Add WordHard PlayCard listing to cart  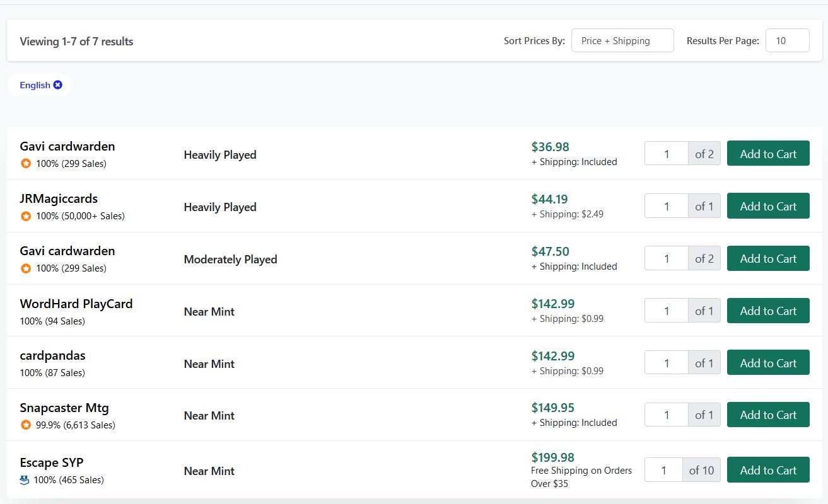click(x=767, y=311)
